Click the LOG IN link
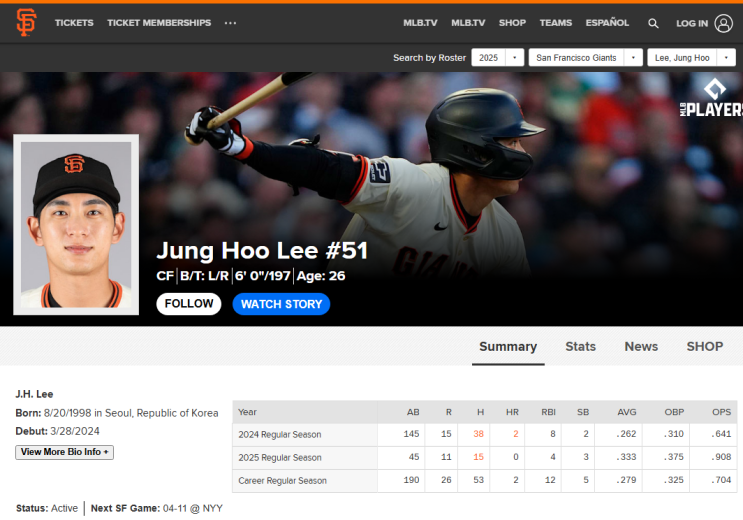The height and width of the screenshot is (520, 743). [692, 23]
